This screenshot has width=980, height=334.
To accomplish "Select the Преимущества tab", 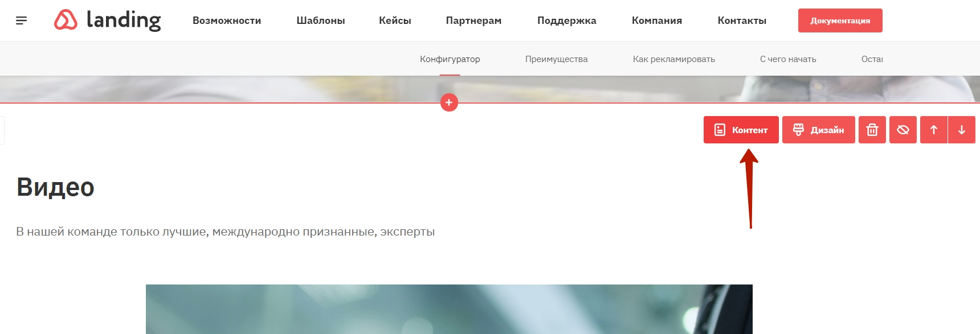I will coord(557,59).
